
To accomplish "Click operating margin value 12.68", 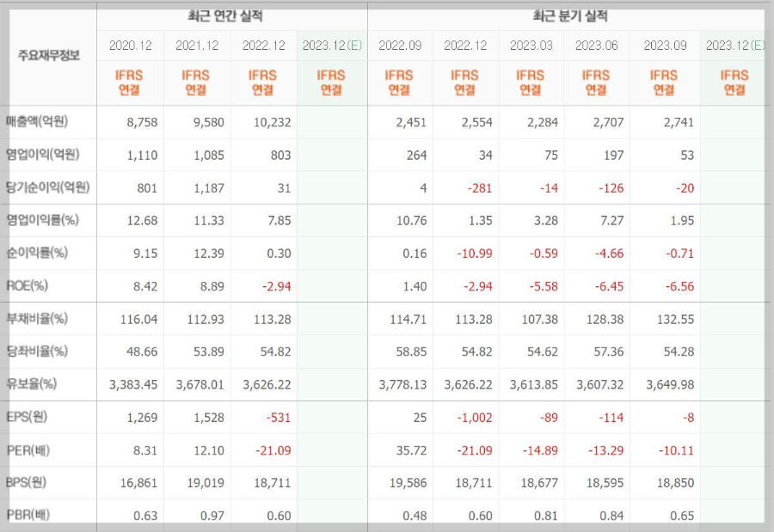I will [x=142, y=221].
